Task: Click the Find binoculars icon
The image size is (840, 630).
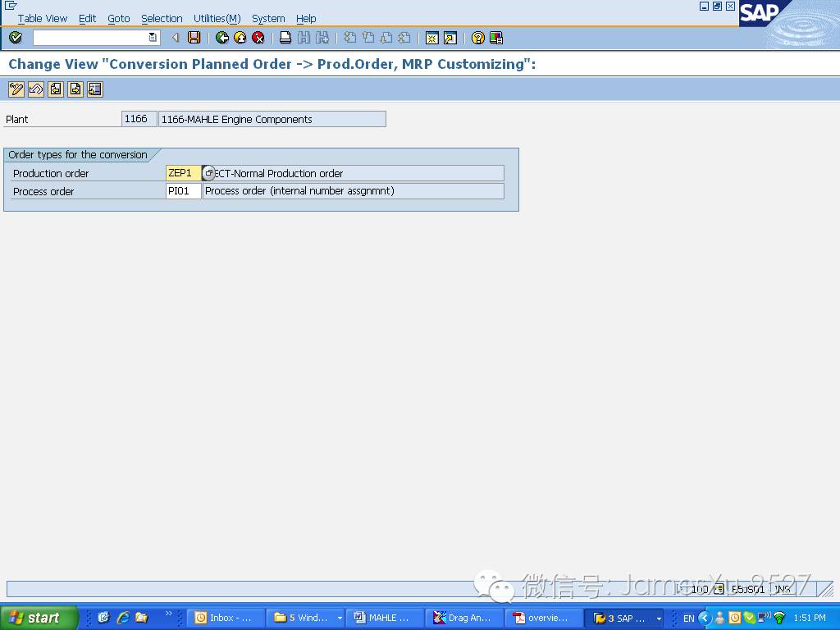Action: tap(304, 38)
